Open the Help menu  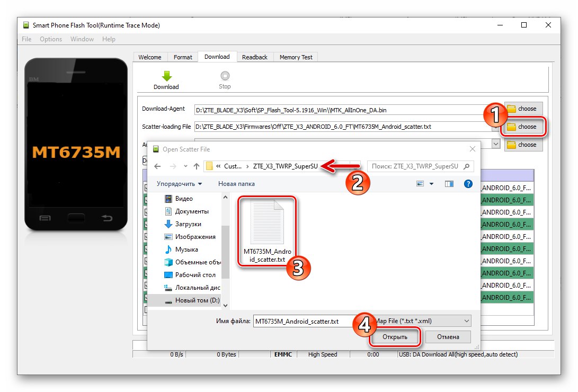point(109,39)
